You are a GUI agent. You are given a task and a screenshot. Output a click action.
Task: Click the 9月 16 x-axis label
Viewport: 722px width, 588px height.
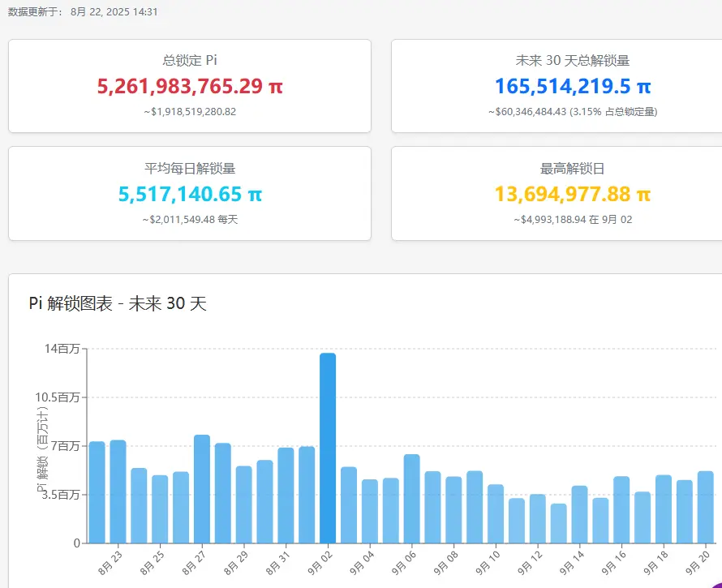point(613,563)
